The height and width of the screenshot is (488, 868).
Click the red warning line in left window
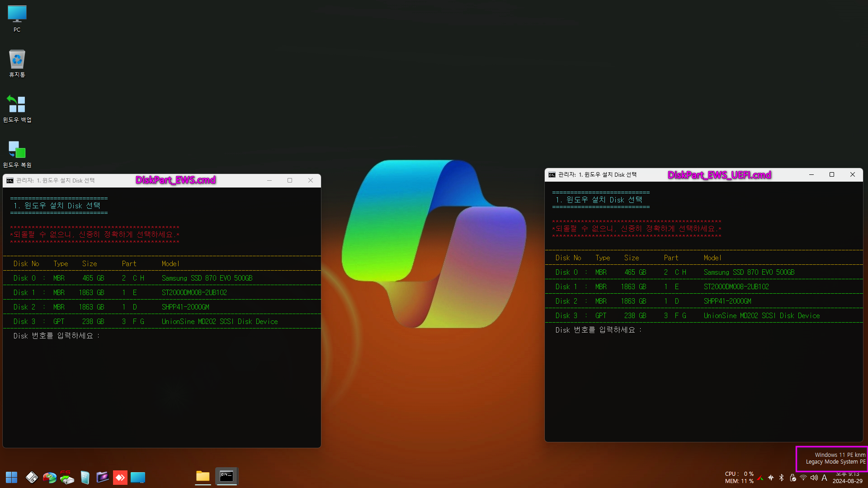(x=94, y=235)
